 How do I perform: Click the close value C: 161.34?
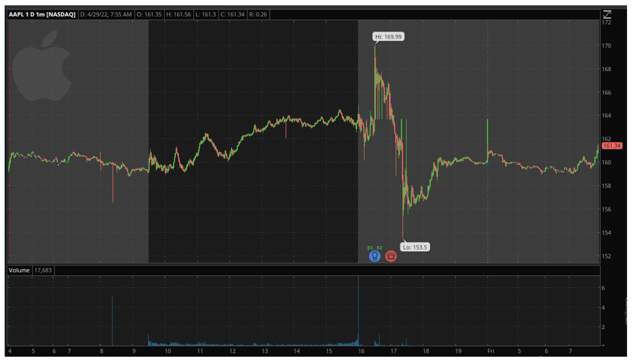[232, 14]
